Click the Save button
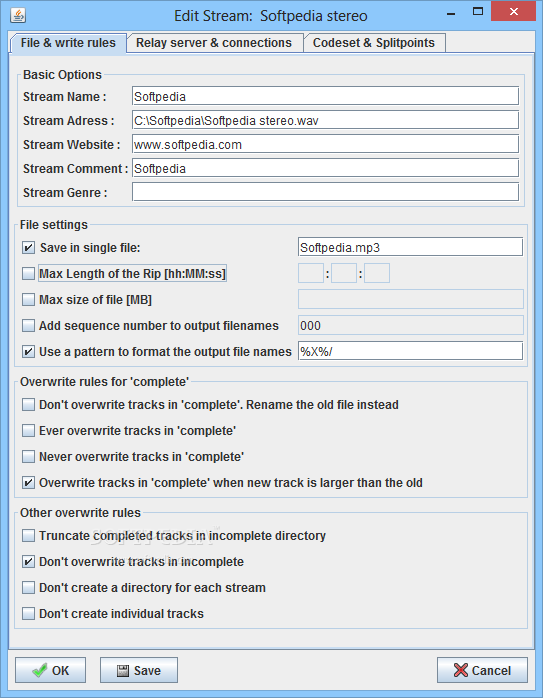543x698 pixels. 138,670
